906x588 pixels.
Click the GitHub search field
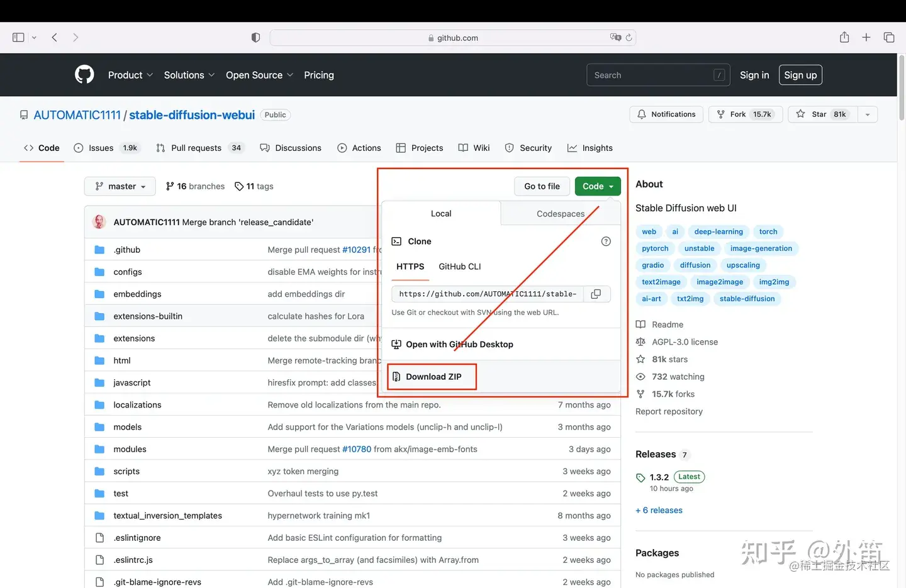(x=658, y=75)
